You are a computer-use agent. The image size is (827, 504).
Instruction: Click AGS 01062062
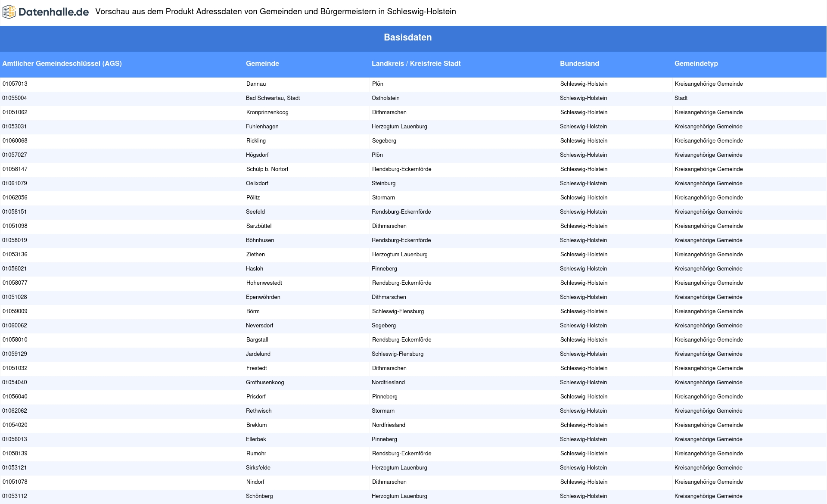[x=15, y=411]
